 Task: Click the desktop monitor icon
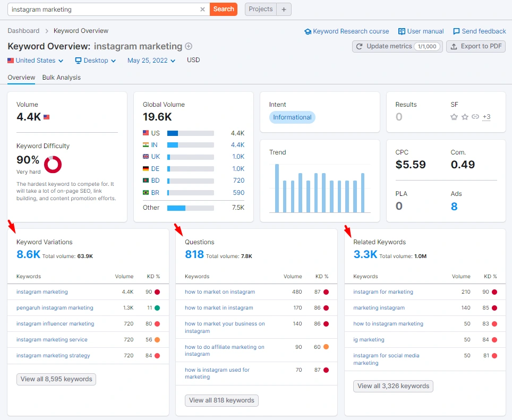pyautogui.click(x=79, y=61)
